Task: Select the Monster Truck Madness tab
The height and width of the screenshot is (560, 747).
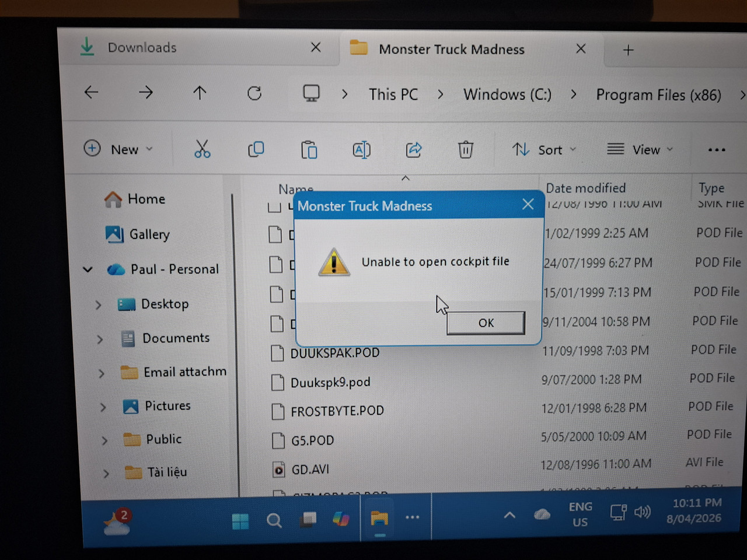Action: [452, 49]
